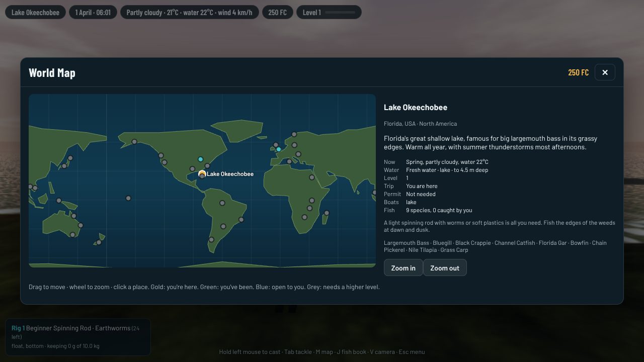Click 'Florida, USA · North America' text
The height and width of the screenshot is (362, 644).
420,124
